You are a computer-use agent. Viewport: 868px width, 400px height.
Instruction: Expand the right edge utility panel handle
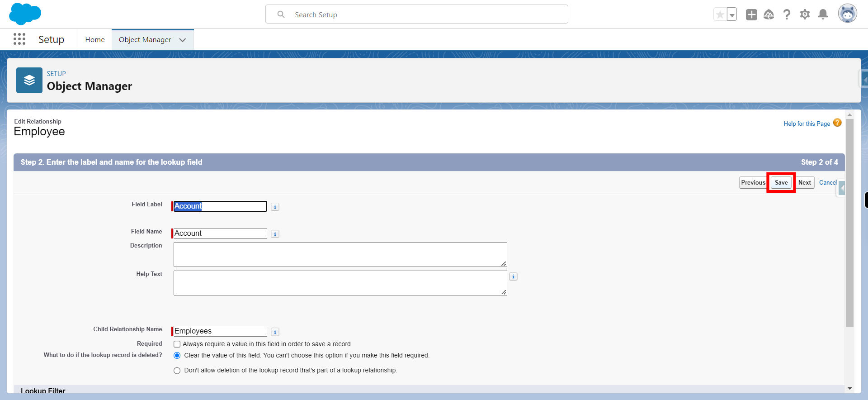tap(864, 80)
